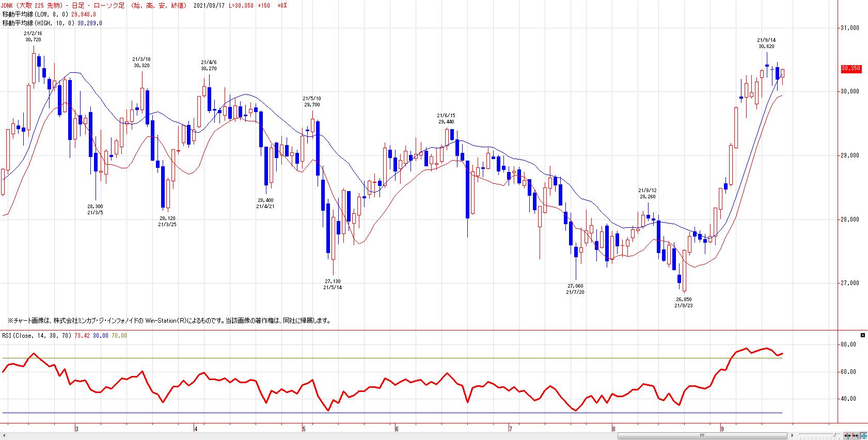
Task: Click the date 2021/09/17 in the header
Action: 209,6
